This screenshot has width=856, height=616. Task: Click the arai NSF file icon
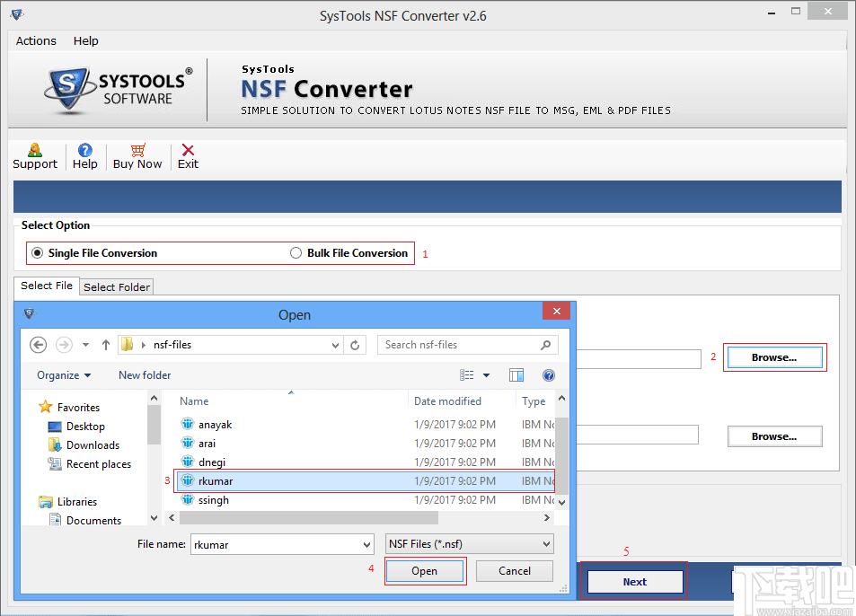pos(187,443)
